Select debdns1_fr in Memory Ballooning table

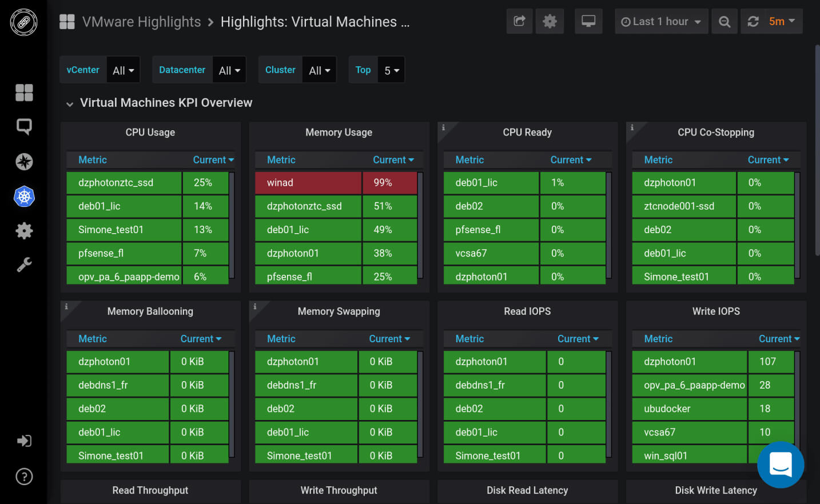pyautogui.click(x=103, y=385)
